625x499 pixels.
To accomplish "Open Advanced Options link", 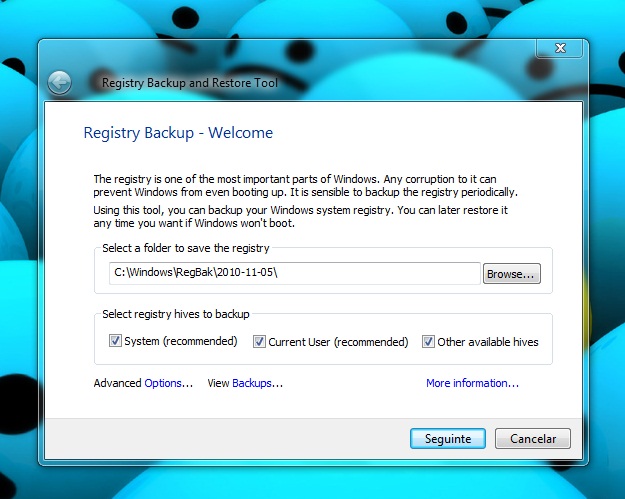I will tap(168, 383).
